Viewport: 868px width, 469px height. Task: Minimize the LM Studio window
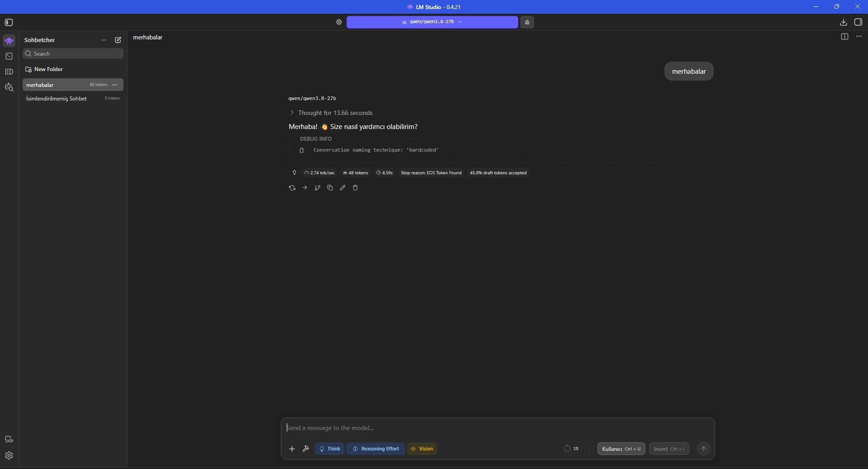click(x=816, y=7)
